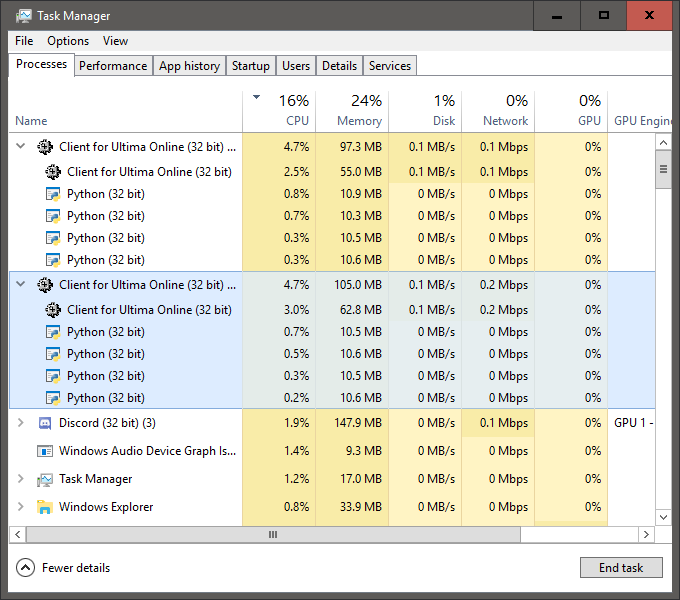
Task: Go to the Services tab
Action: 390,66
